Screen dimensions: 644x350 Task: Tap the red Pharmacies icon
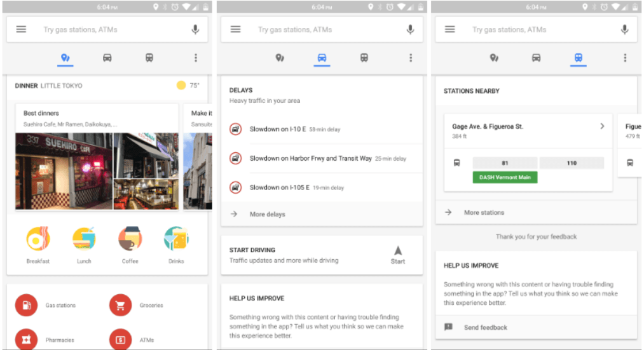click(27, 340)
